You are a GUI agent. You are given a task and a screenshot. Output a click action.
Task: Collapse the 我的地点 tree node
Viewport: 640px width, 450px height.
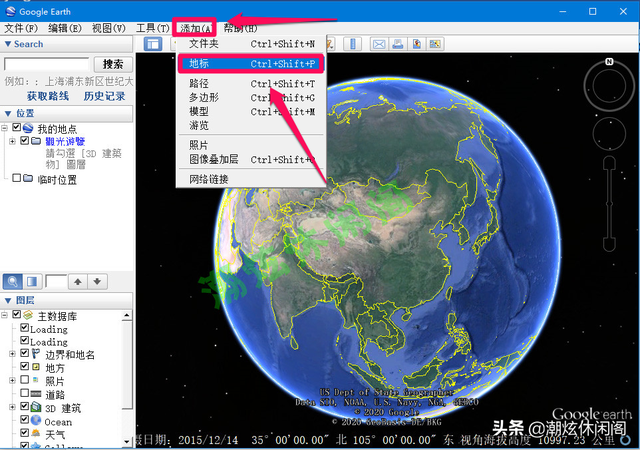pyautogui.click(x=4, y=128)
